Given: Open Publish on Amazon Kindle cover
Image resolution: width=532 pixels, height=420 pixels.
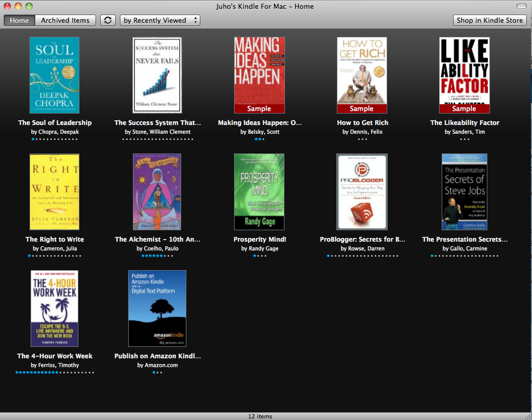Looking at the screenshot, I should click(x=157, y=309).
